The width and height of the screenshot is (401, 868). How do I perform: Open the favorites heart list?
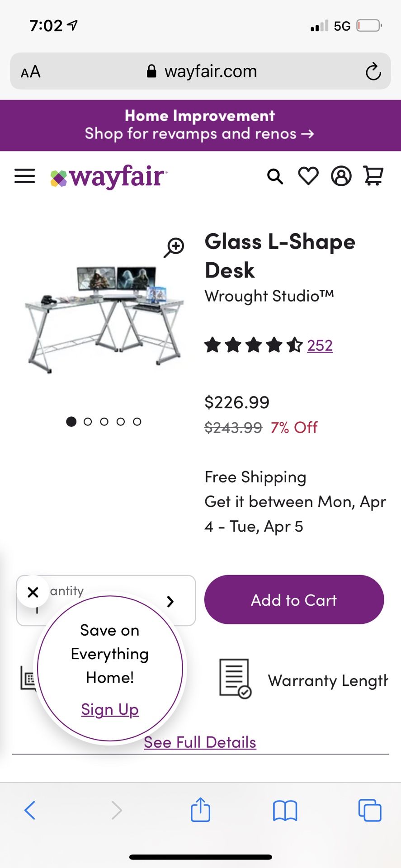click(308, 176)
